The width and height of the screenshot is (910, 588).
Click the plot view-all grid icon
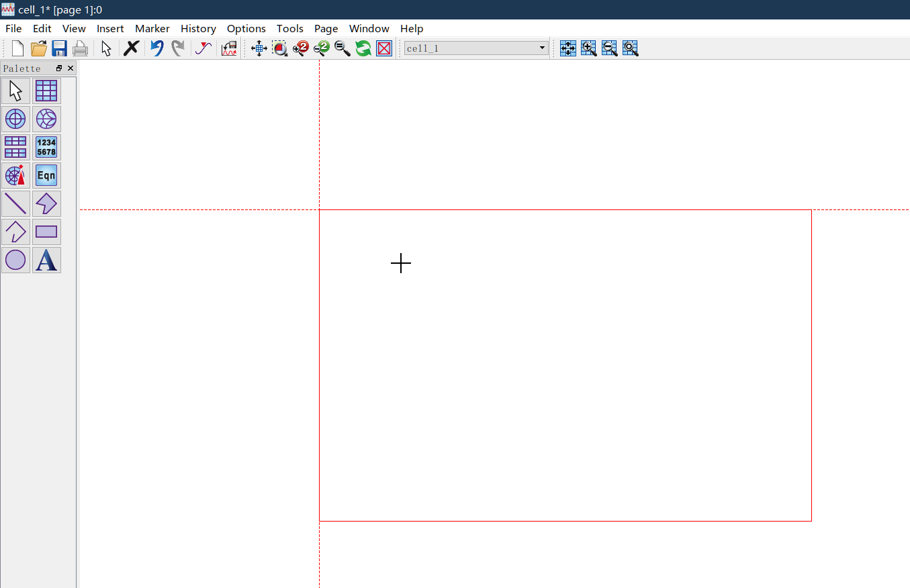click(x=568, y=48)
